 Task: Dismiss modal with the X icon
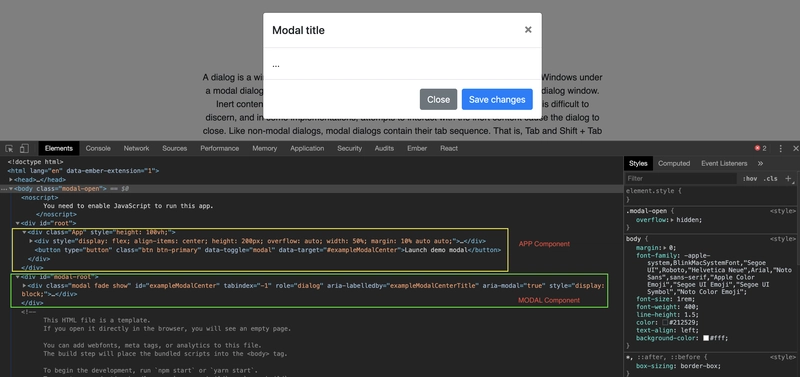pyautogui.click(x=528, y=30)
